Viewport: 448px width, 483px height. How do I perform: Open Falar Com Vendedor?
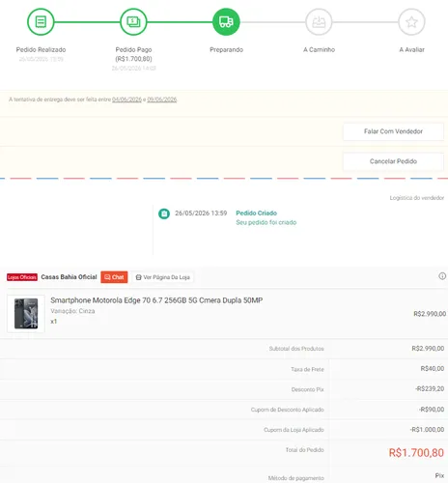coord(393,131)
